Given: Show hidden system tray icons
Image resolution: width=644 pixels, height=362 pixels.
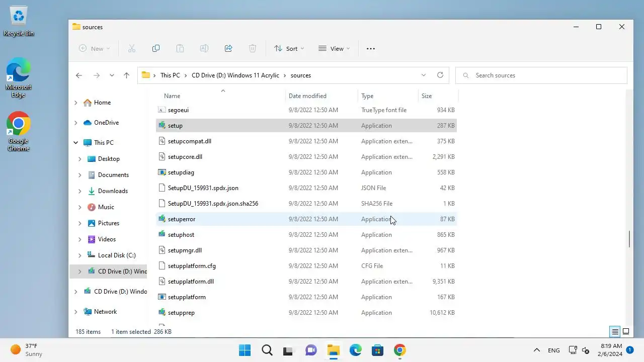Looking at the screenshot, I should pos(537,350).
